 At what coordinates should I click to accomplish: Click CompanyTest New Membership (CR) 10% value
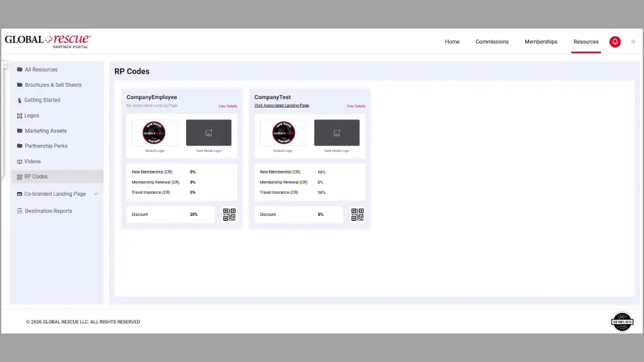pos(321,172)
